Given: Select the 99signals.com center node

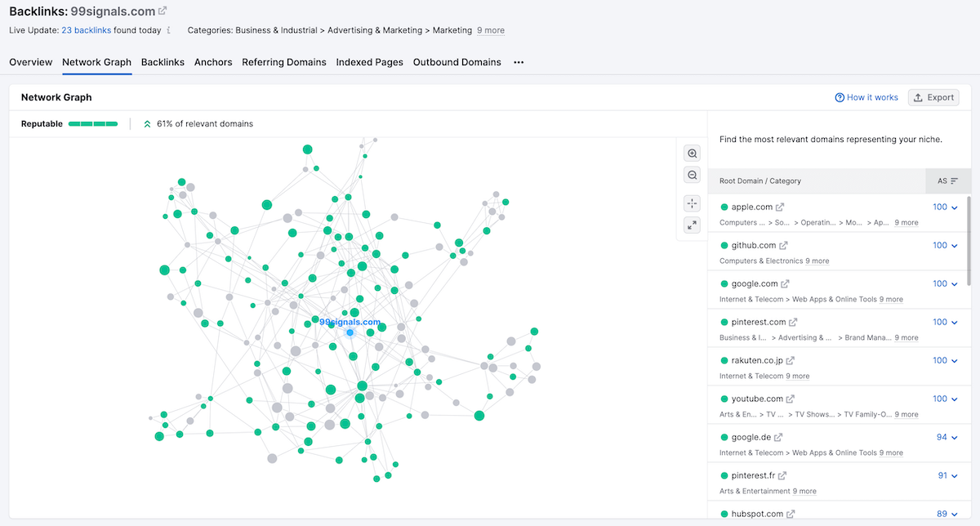Looking at the screenshot, I should (x=350, y=332).
